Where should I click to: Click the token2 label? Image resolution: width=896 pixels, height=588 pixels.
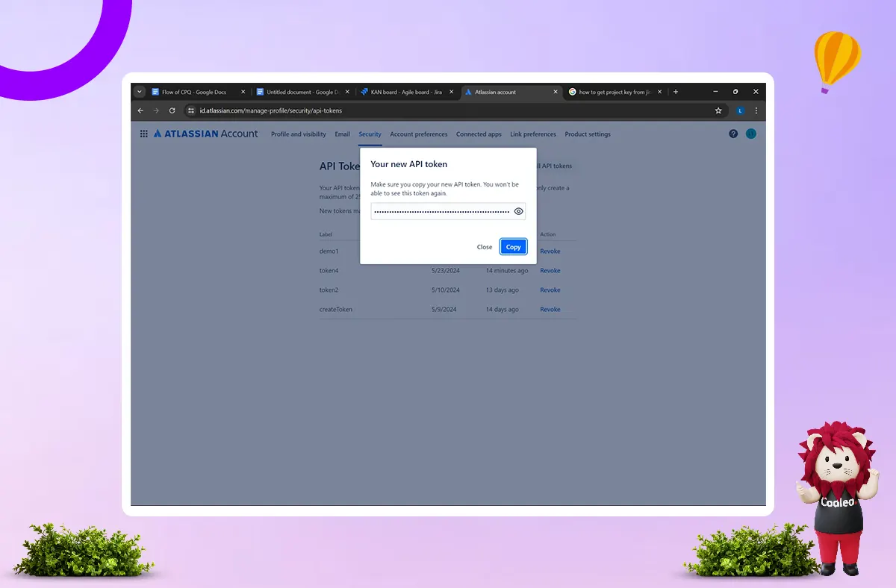[x=329, y=290]
